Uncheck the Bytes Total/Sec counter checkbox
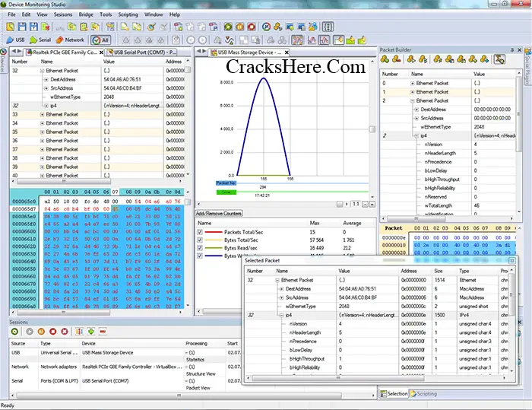 [200, 240]
